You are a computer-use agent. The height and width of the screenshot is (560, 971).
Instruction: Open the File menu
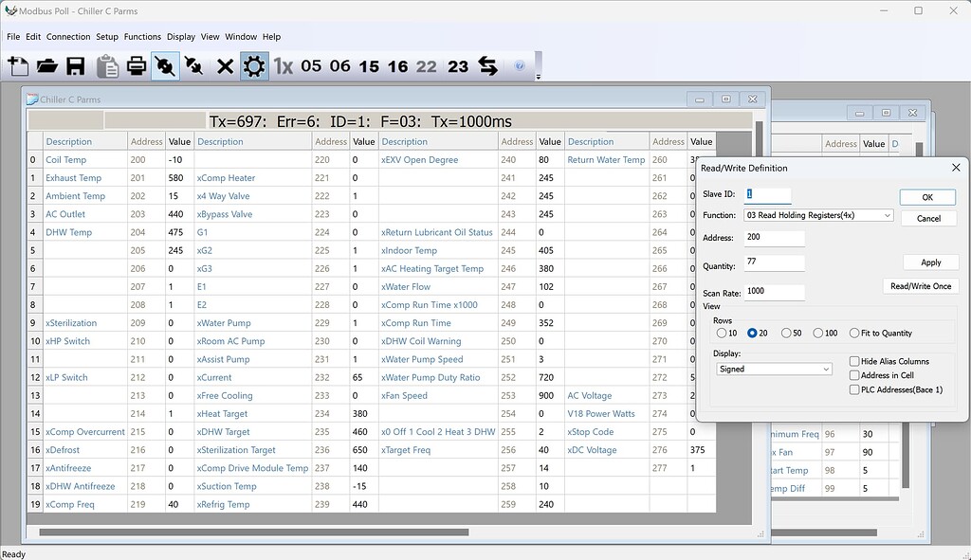tap(13, 37)
